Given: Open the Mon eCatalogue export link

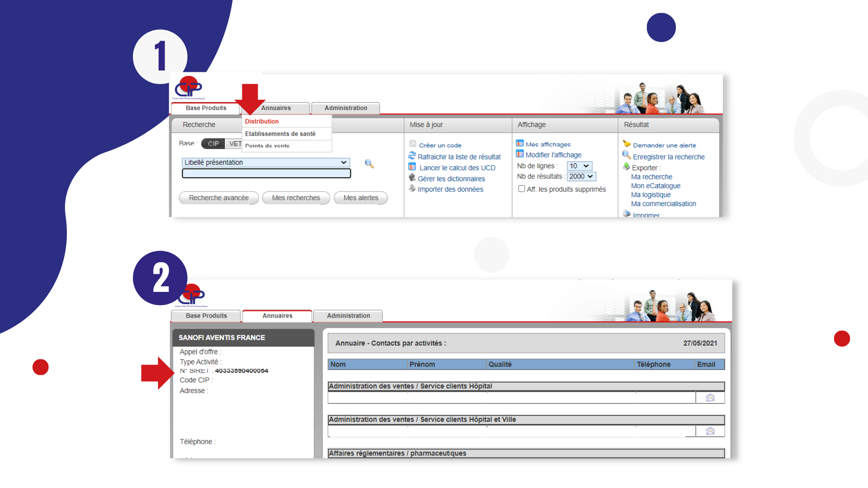Looking at the screenshot, I should tap(656, 186).
